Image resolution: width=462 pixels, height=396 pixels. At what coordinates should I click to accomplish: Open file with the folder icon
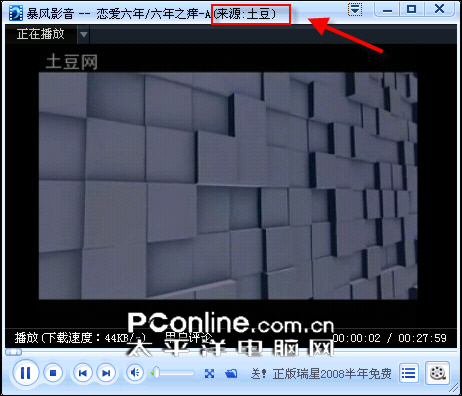(x=231, y=374)
